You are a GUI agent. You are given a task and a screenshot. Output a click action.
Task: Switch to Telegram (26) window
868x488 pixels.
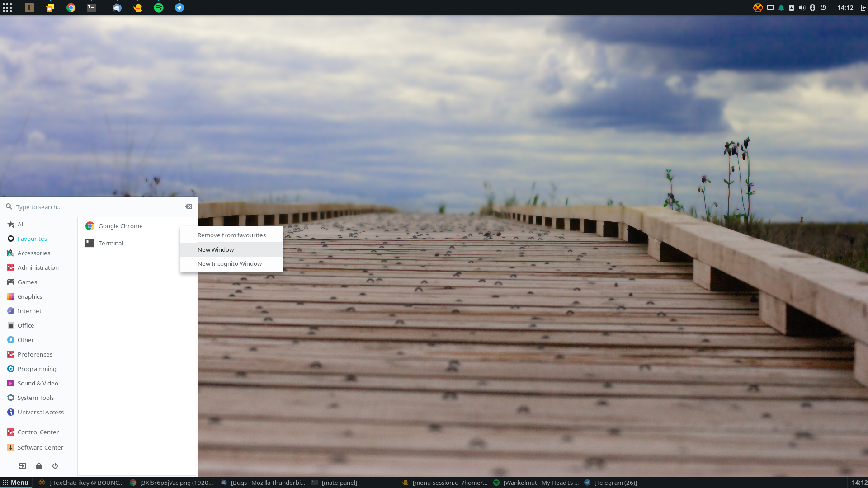tap(627, 483)
